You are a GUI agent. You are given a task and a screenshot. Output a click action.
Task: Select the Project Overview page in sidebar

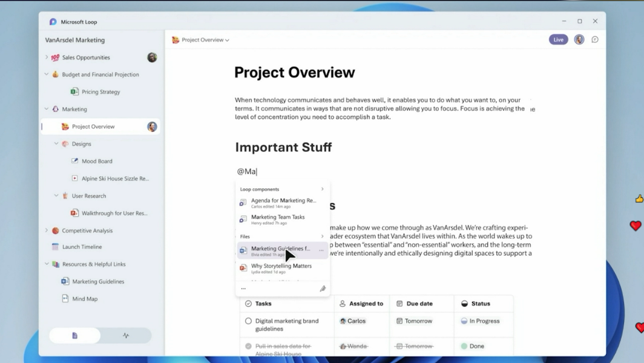tap(100, 127)
